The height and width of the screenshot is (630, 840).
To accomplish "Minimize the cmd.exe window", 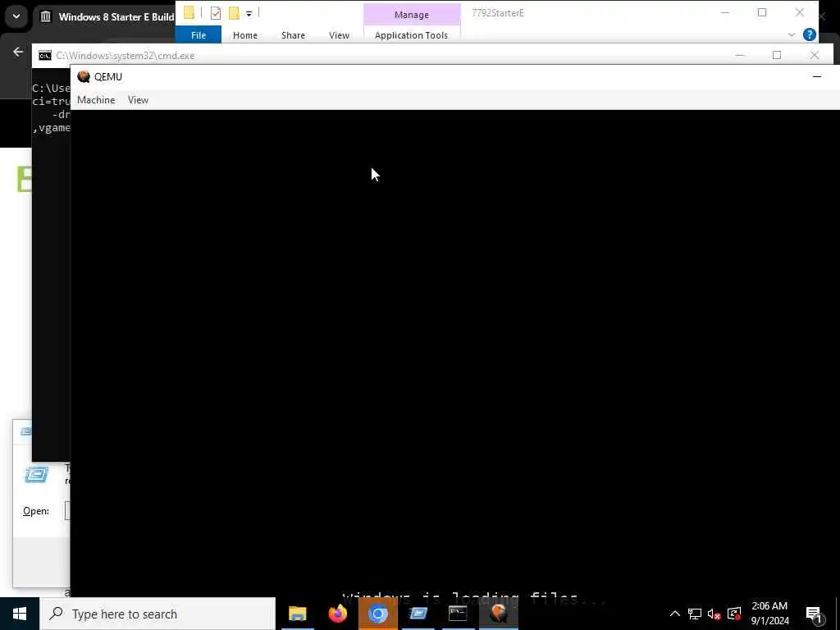I will (739, 55).
